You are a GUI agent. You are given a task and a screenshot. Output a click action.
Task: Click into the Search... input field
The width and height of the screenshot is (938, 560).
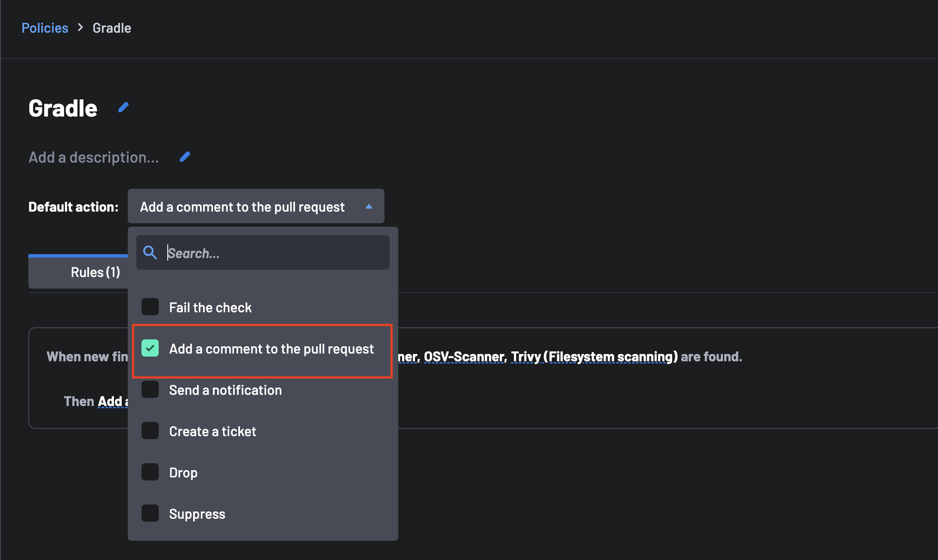coord(275,253)
